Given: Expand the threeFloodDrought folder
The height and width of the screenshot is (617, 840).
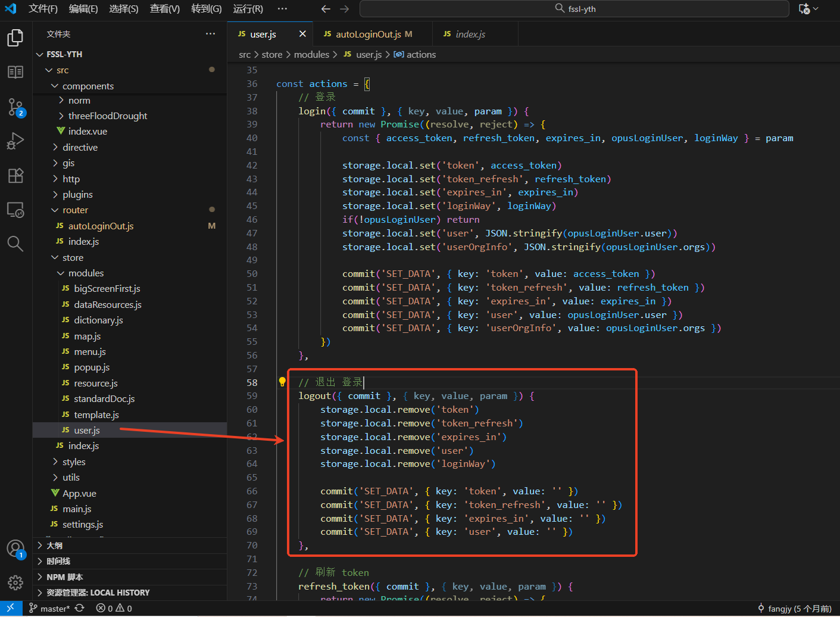Looking at the screenshot, I should (130, 116).
